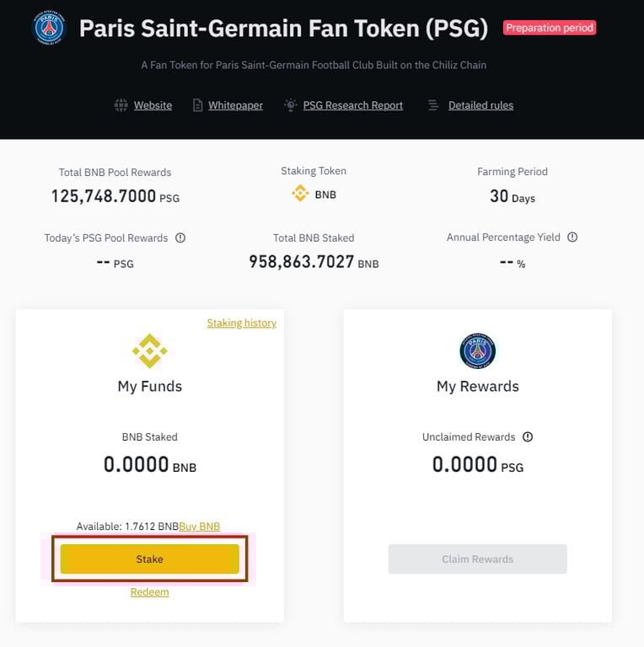Show info for Annual Percentage Yield
The image size is (644, 647).
[572, 238]
